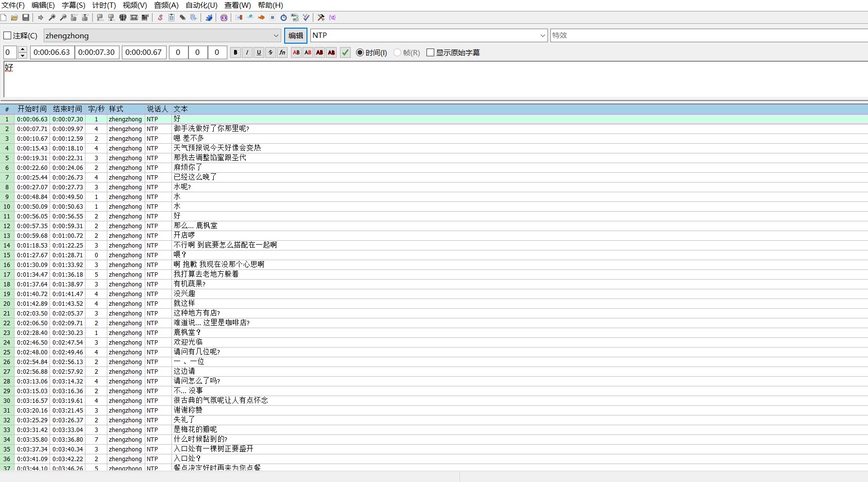This screenshot has height=482, width=868.
Task: Open a subtitle file with folder icon
Action: tap(15, 17)
